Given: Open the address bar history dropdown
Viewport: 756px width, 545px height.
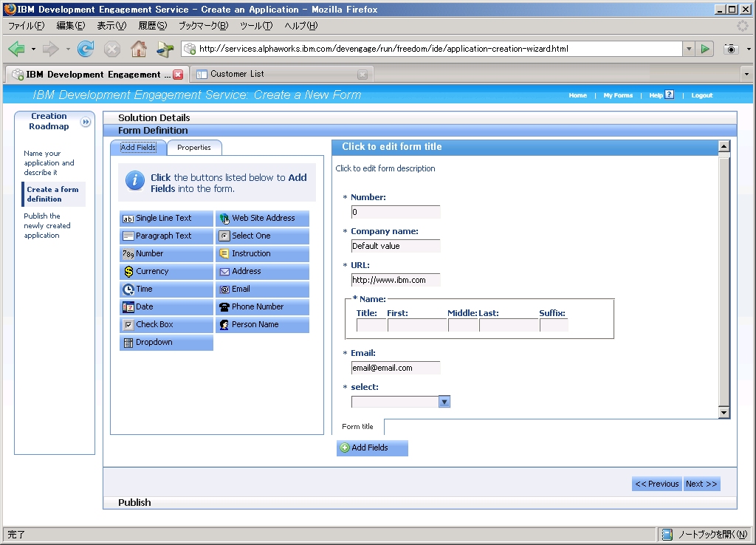Looking at the screenshot, I should click(689, 49).
